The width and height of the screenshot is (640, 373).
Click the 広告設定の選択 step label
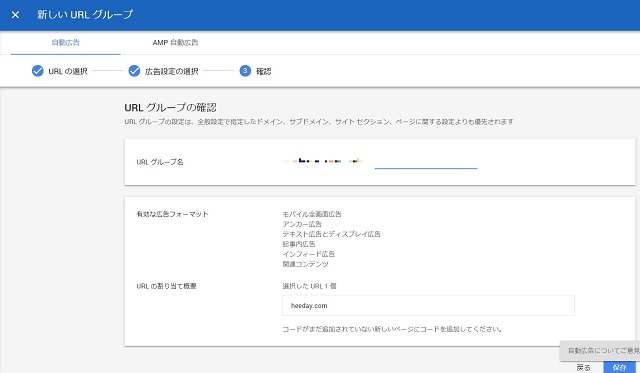(171, 71)
